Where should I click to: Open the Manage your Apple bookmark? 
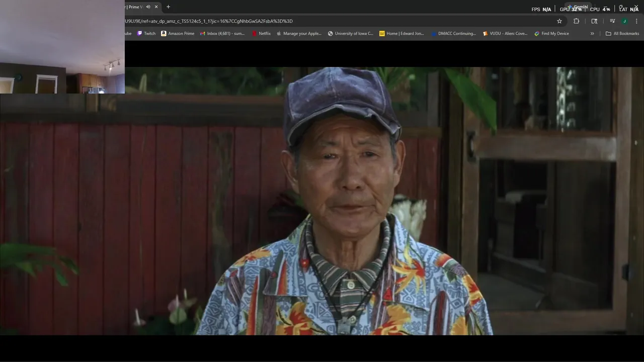pyautogui.click(x=299, y=34)
